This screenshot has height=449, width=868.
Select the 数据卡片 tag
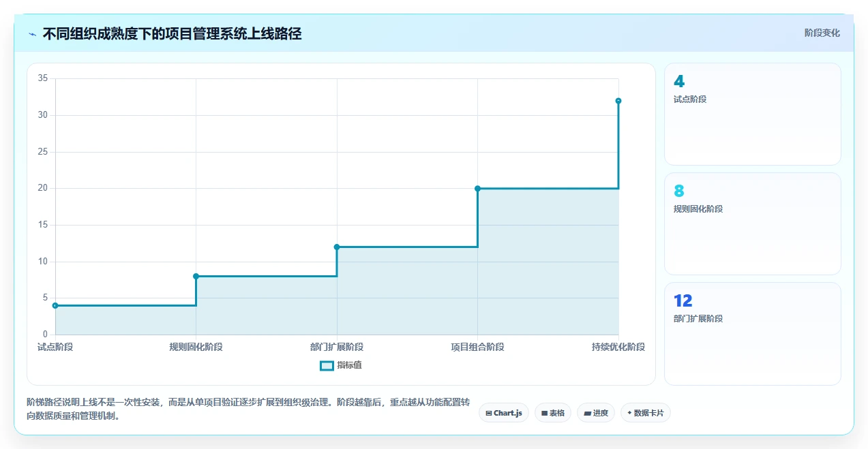point(646,413)
